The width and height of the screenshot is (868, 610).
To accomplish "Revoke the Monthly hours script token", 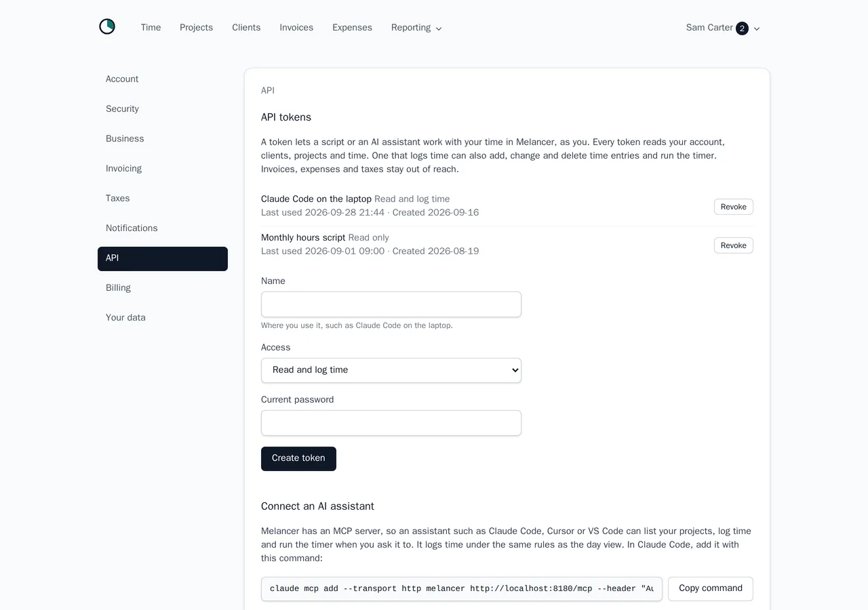I will point(733,245).
